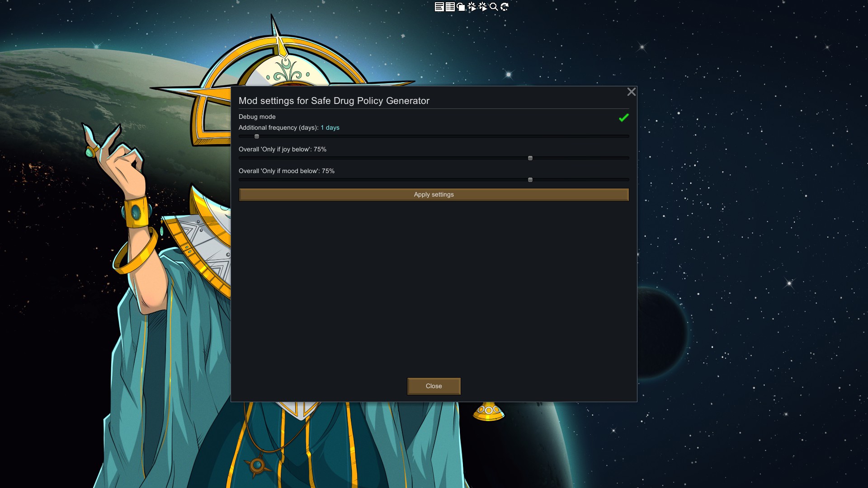Open the magnifying glass inspector icon
The width and height of the screenshot is (868, 488).
click(493, 7)
